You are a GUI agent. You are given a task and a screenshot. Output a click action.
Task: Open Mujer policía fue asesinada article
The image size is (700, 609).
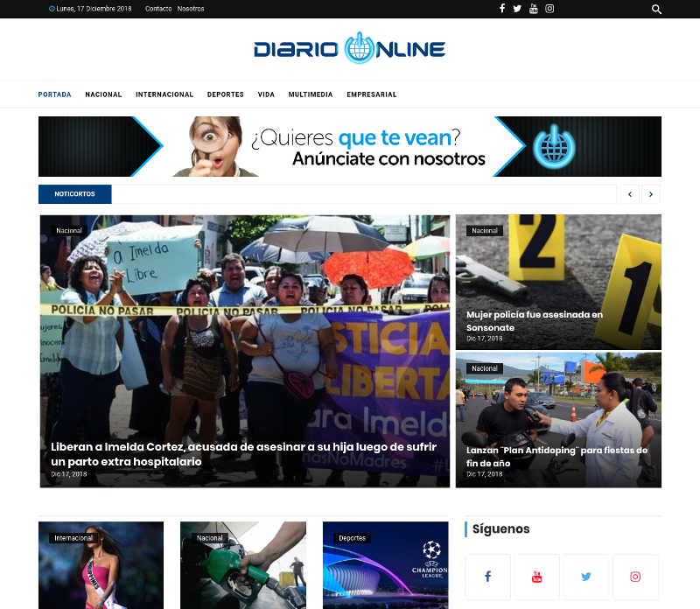[534, 321]
